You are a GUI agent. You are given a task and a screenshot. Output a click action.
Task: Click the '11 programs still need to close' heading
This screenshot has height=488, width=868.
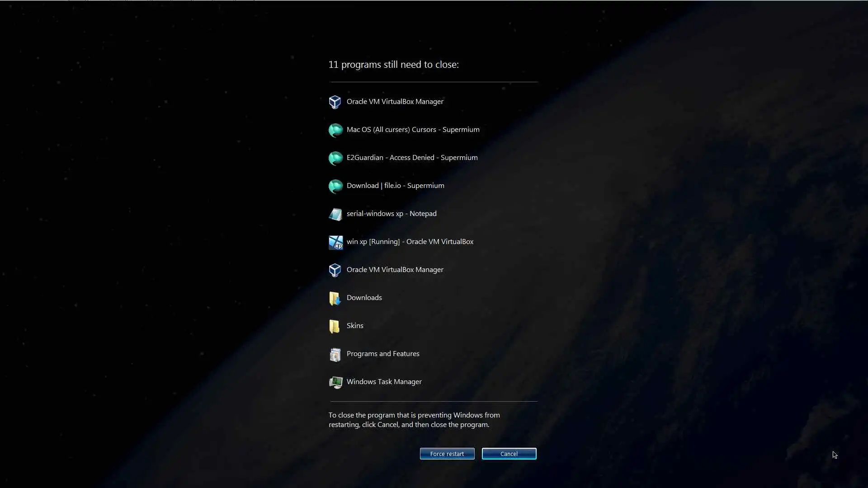pyautogui.click(x=393, y=65)
